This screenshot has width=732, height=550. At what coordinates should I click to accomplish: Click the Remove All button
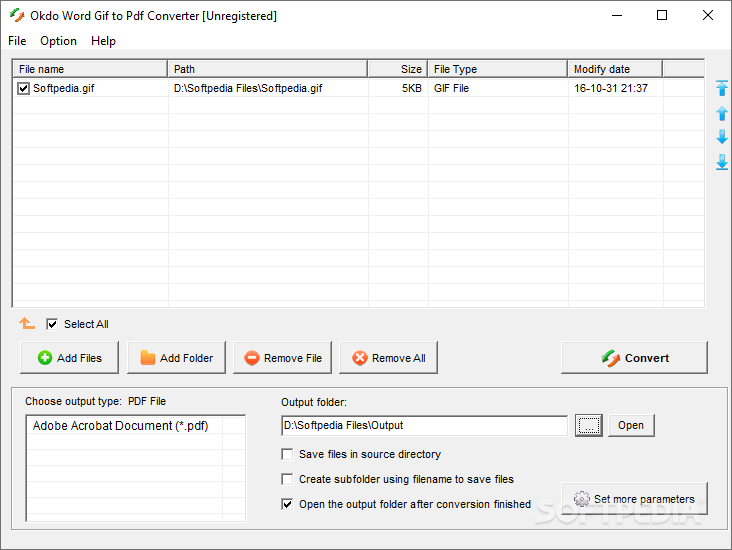(388, 358)
